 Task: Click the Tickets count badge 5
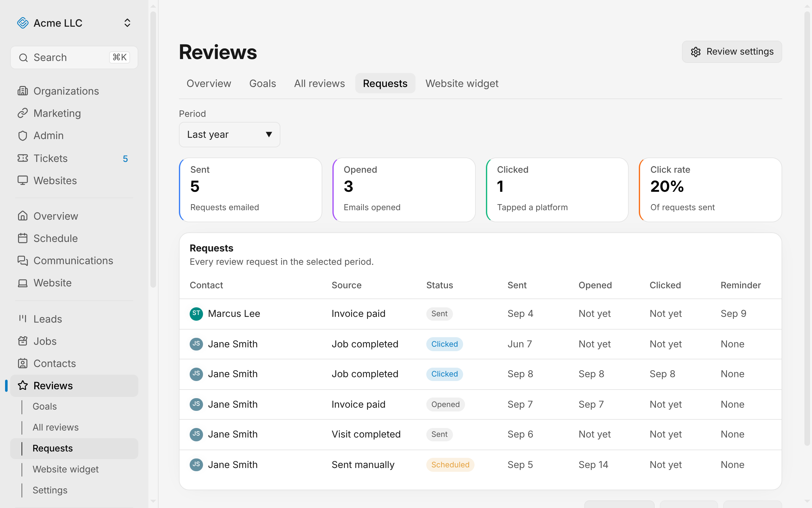[x=125, y=158]
